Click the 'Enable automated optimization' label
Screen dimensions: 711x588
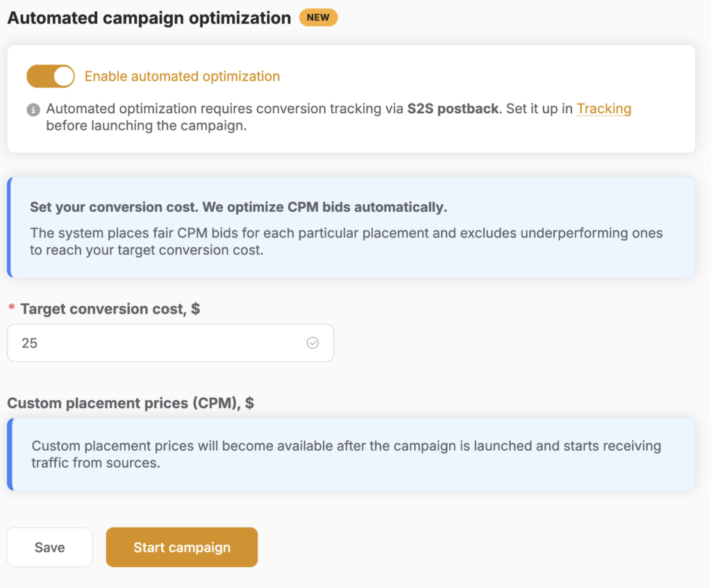(x=183, y=76)
